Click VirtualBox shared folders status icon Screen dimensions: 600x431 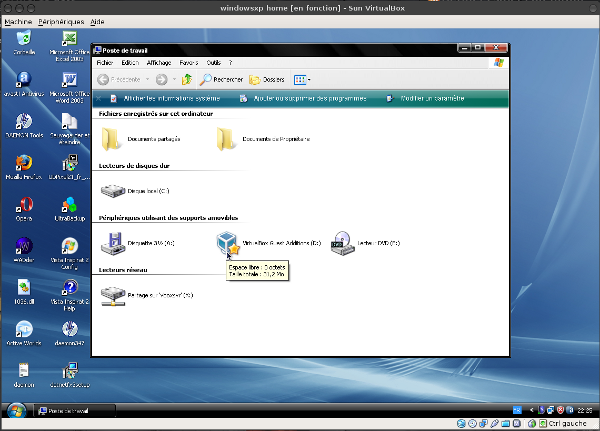point(505,423)
